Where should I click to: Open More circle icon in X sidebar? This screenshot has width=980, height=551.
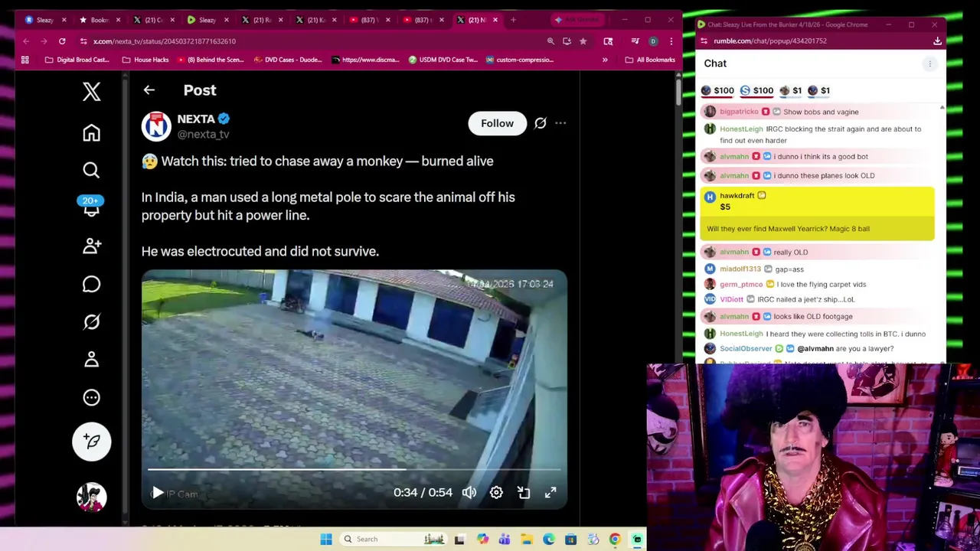[x=91, y=397]
